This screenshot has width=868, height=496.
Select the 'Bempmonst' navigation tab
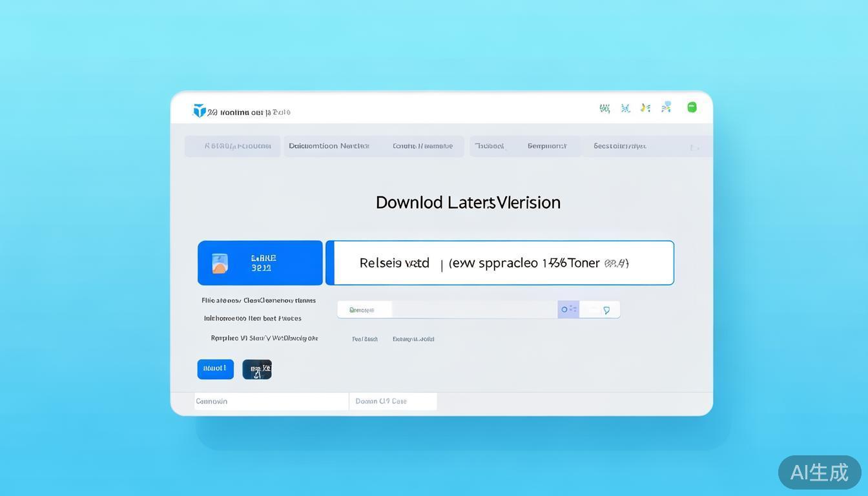547,146
